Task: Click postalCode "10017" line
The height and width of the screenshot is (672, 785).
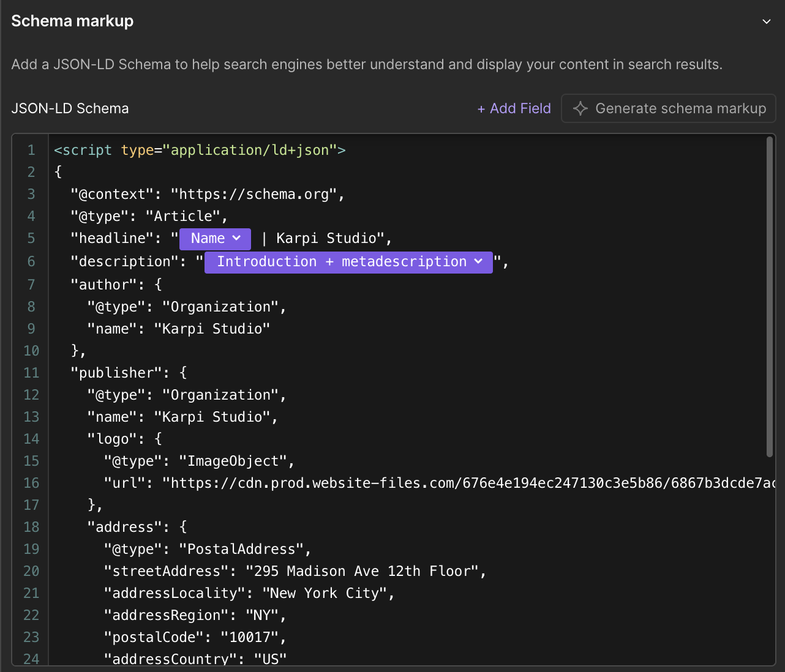Action: click(x=195, y=638)
